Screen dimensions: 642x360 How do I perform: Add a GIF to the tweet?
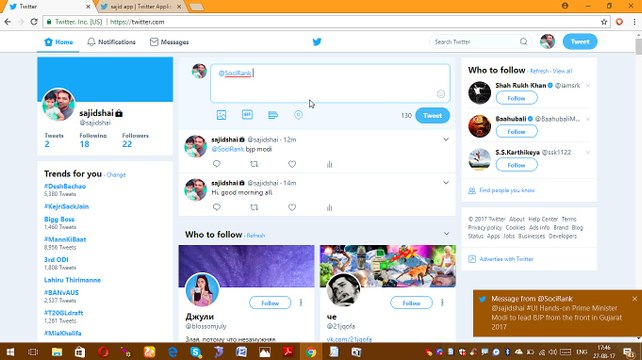point(247,115)
